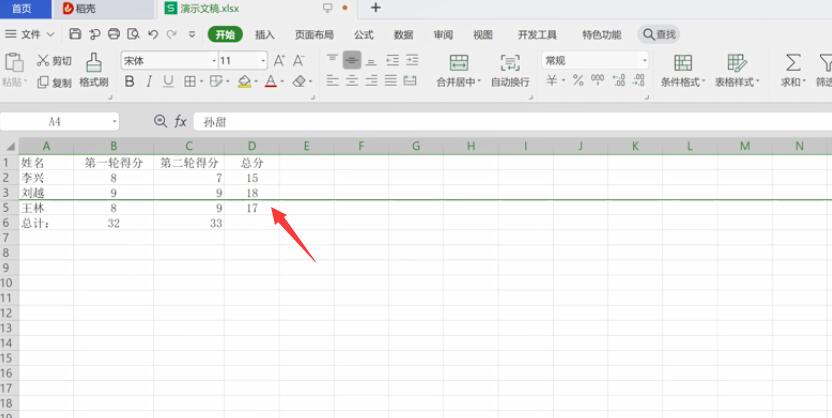Viewport: 832px width, 418px height.
Task: Switch to the 页面布局 tab
Action: (314, 34)
